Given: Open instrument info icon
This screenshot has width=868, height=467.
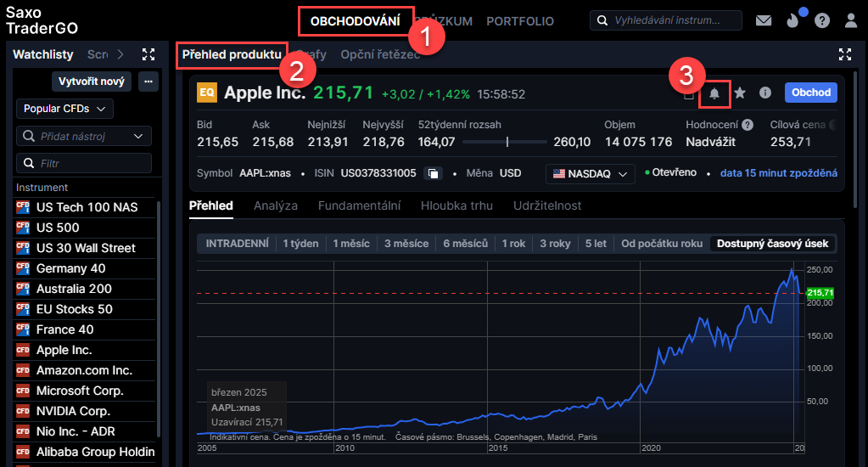Looking at the screenshot, I should 765,93.
